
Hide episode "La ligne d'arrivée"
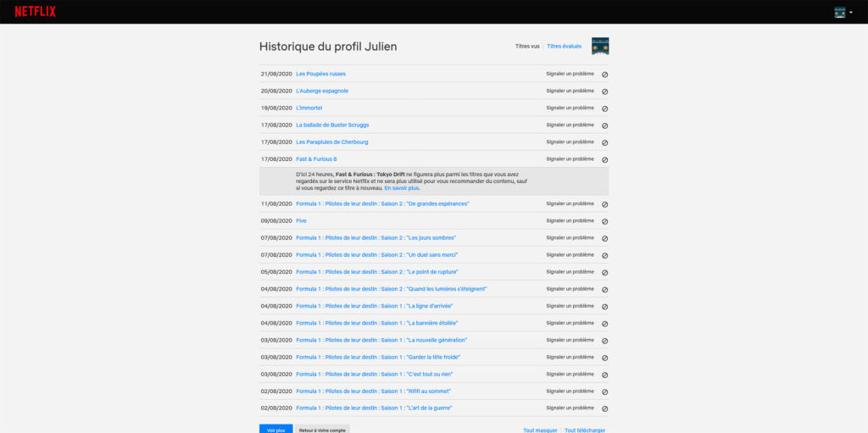click(604, 307)
